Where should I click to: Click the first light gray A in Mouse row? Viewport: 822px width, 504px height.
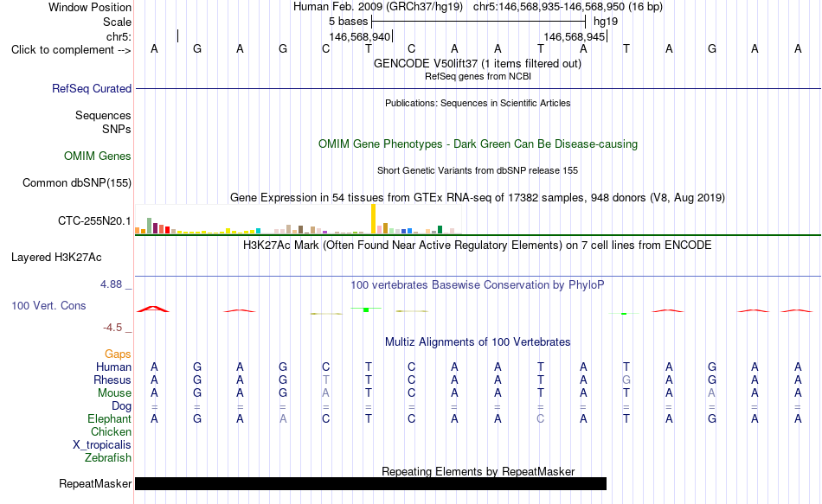click(x=325, y=393)
